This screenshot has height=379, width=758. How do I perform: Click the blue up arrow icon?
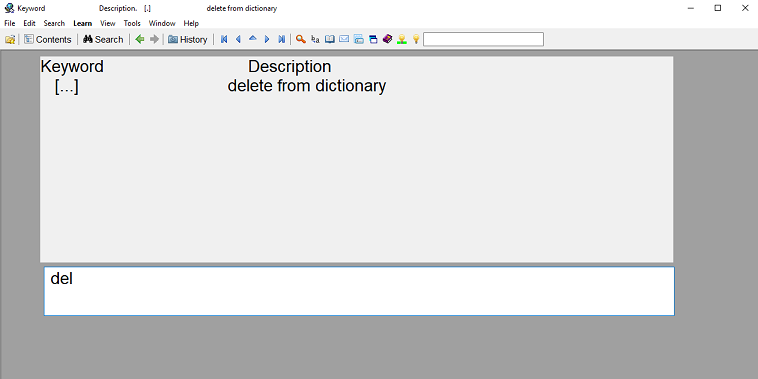point(252,39)
